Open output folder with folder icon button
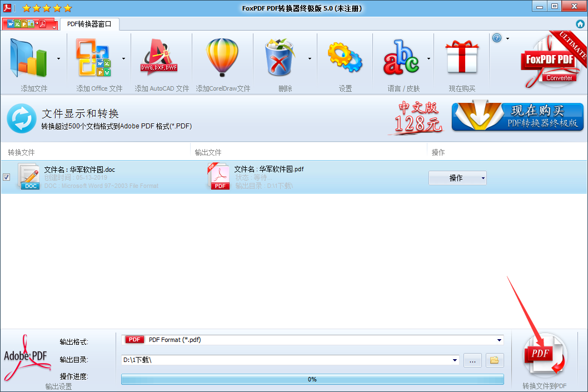 [x=495, y=360]
